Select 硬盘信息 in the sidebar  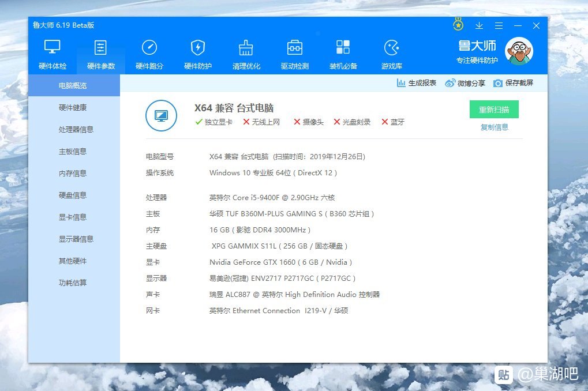[74, 195]
